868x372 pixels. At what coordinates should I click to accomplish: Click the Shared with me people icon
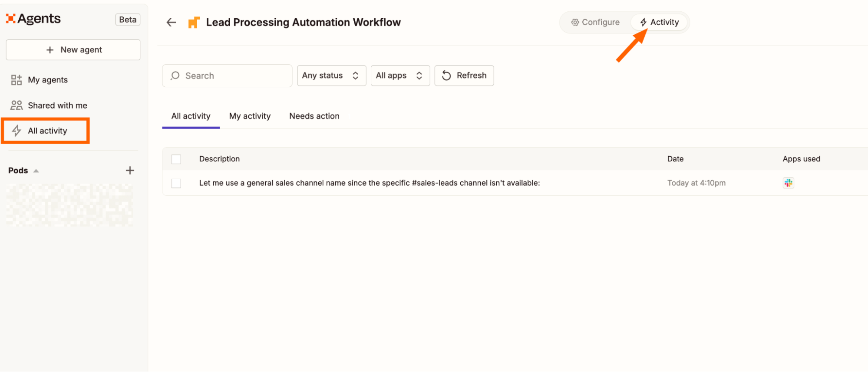pos(17,105)
